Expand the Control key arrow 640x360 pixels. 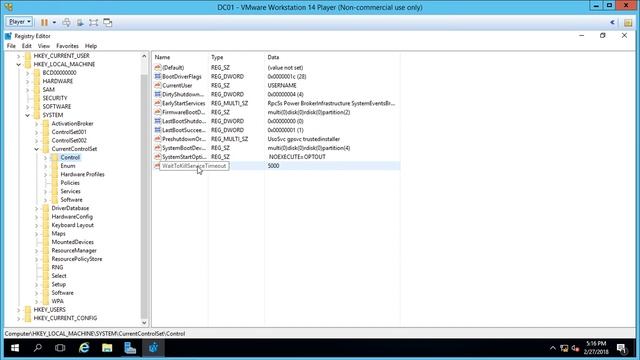point(45,158)
